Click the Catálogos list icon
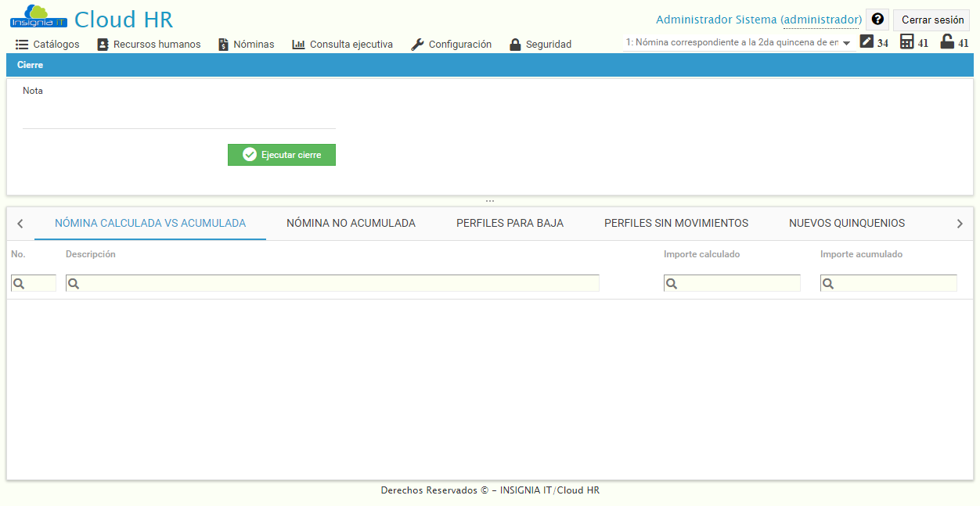 point(20,44)
